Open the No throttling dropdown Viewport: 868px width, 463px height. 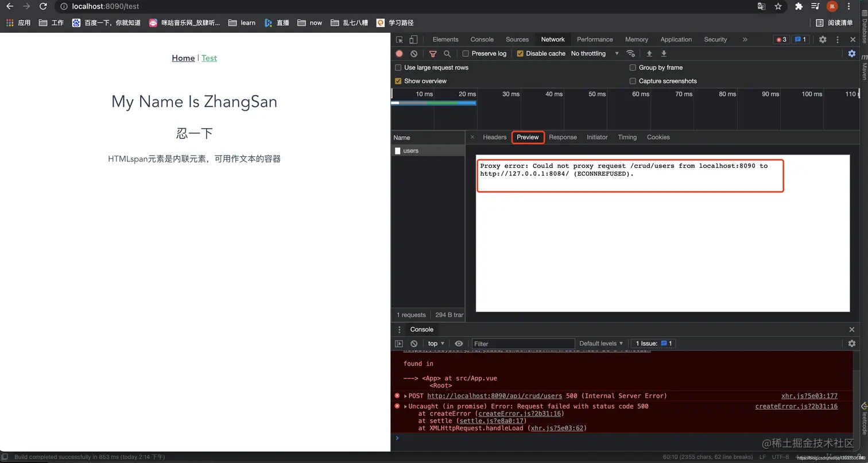595,53
